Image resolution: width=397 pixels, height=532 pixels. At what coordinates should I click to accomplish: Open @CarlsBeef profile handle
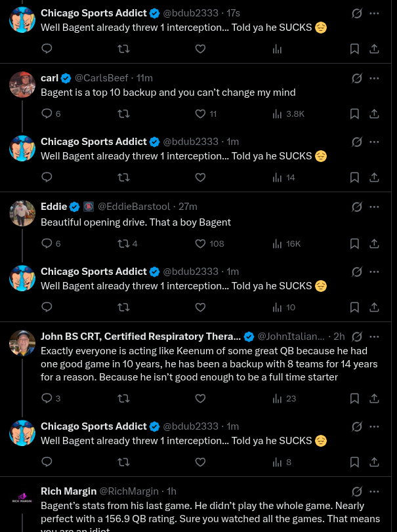click(x=102, y=78)
